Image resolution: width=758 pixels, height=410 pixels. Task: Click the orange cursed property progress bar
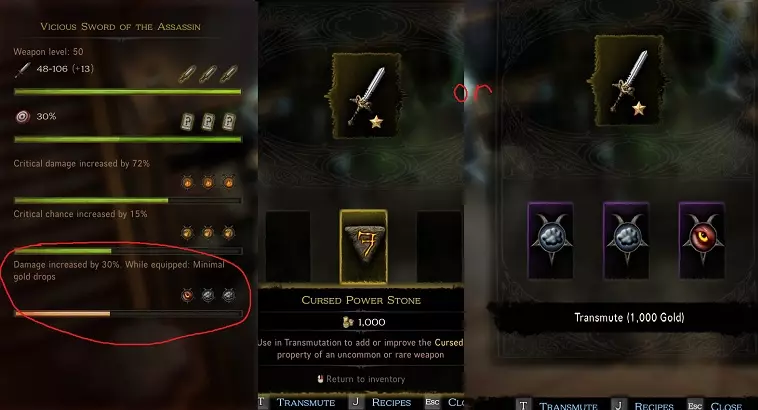pyautogui.click(x=128, y=314)
